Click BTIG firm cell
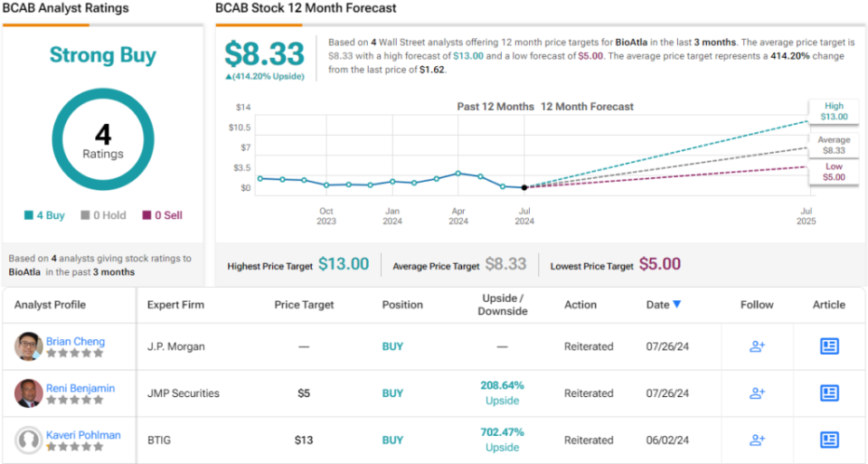The height and width of the screenshot is (464, 868). pyautogui.click(x=159, y=440)
